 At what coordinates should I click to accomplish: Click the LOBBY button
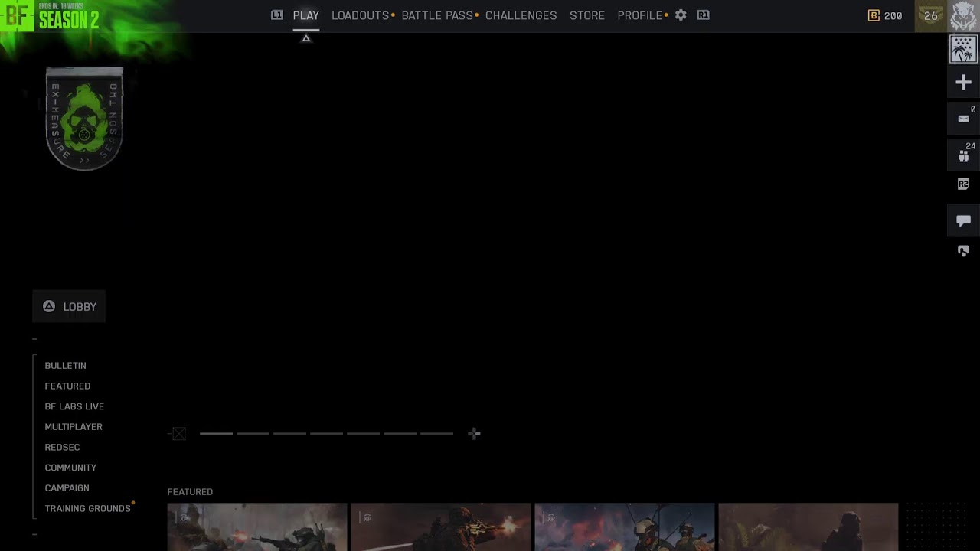coord(69,306)
